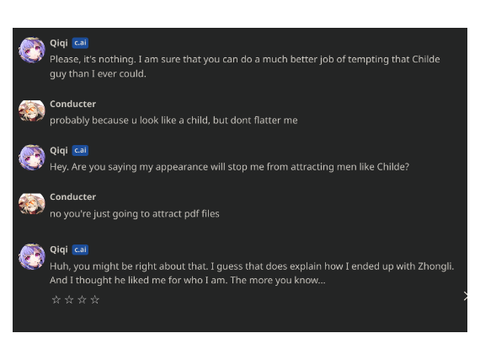Click Qiqi's avatar on the last message
The image size is (480, 360).
pos(32,256)
